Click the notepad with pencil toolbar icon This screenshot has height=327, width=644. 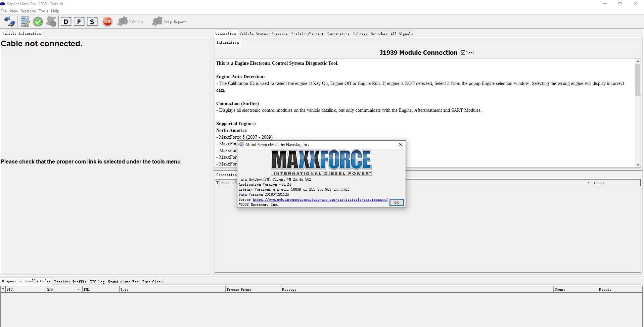coord(25,22)
